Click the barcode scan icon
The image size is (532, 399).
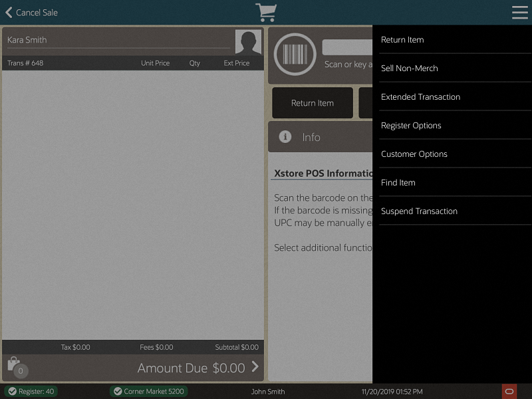pyautogui.click(x=295, y=55)
